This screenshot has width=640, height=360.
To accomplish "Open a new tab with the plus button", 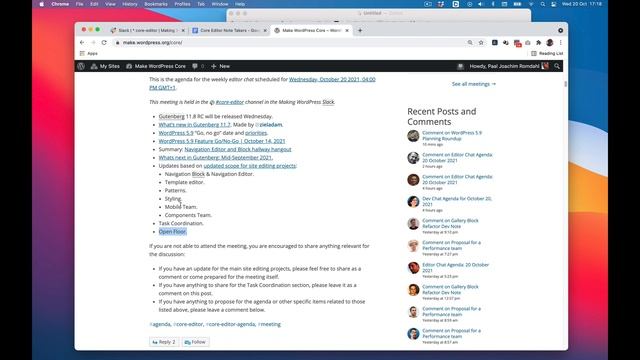I will (x=360, y=30).
